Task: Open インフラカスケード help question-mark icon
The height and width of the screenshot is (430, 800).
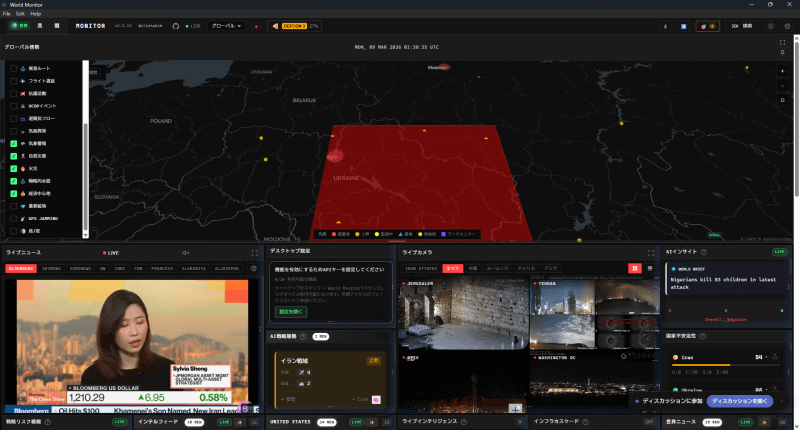Action: 585,422
